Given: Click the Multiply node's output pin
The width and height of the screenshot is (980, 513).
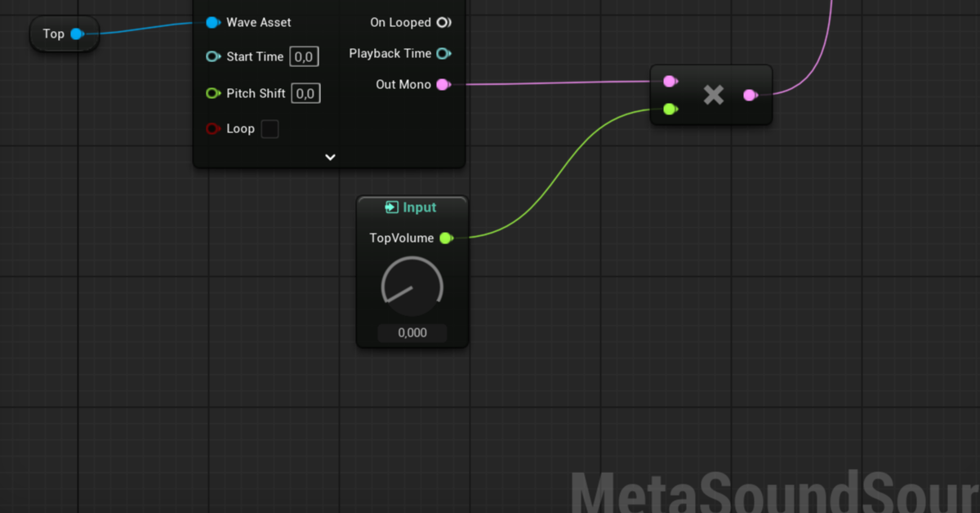Looking at the screenshot, I should point(750,95).
